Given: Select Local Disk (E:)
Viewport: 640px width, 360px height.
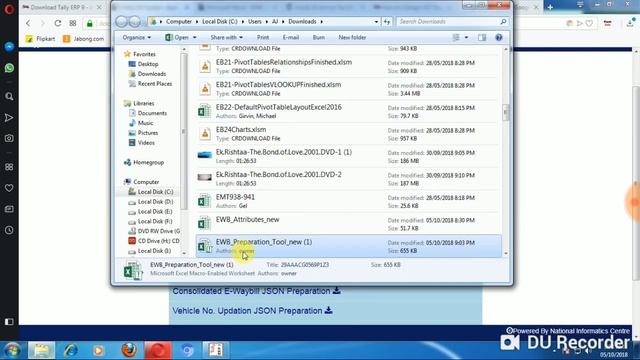Looking at the screenshot, I should pyautogui.click(x=155, y=211).
